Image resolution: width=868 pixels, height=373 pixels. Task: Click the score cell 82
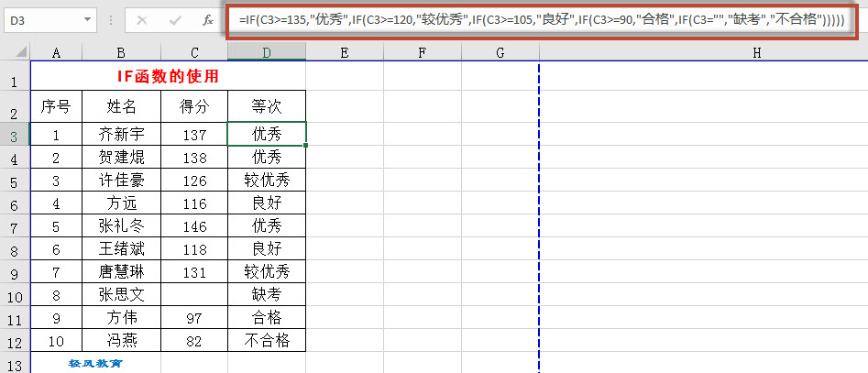tap(194, 340)
